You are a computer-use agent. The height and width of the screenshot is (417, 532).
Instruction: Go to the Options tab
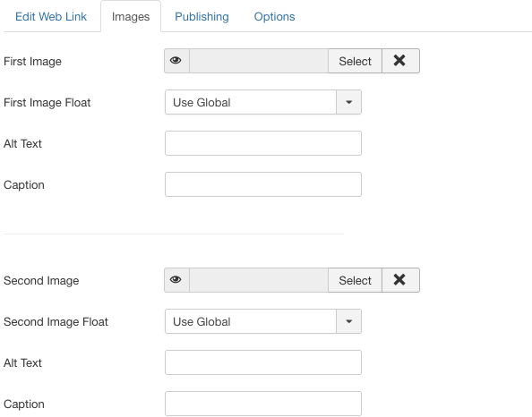(274, 17)
